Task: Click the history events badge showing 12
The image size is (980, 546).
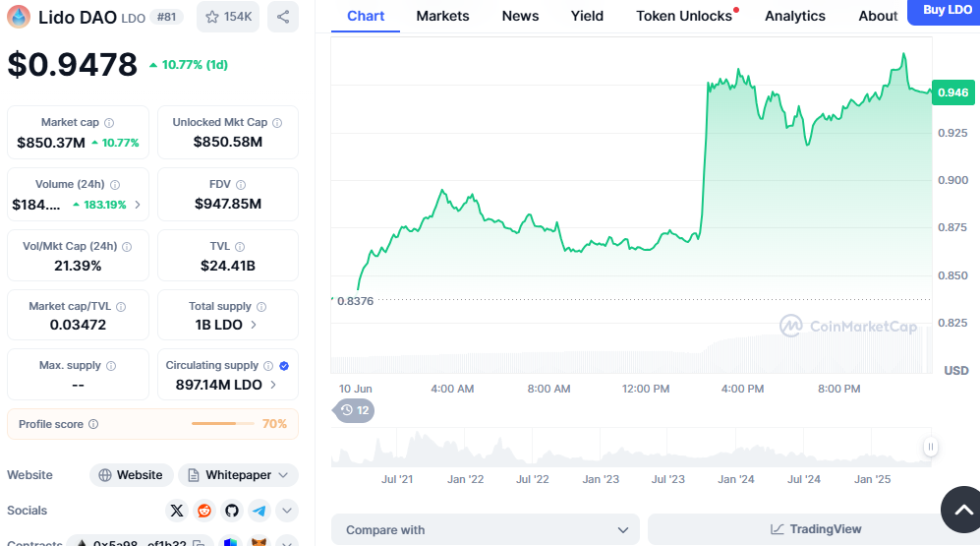Action: click(354, 410)
